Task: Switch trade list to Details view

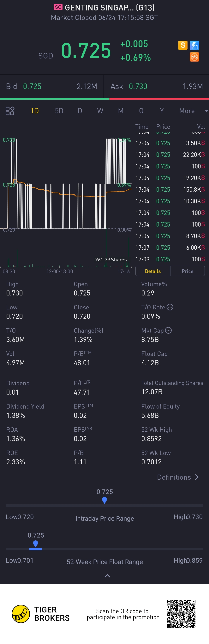Action: pyautogui.click(x=153, y=271)
